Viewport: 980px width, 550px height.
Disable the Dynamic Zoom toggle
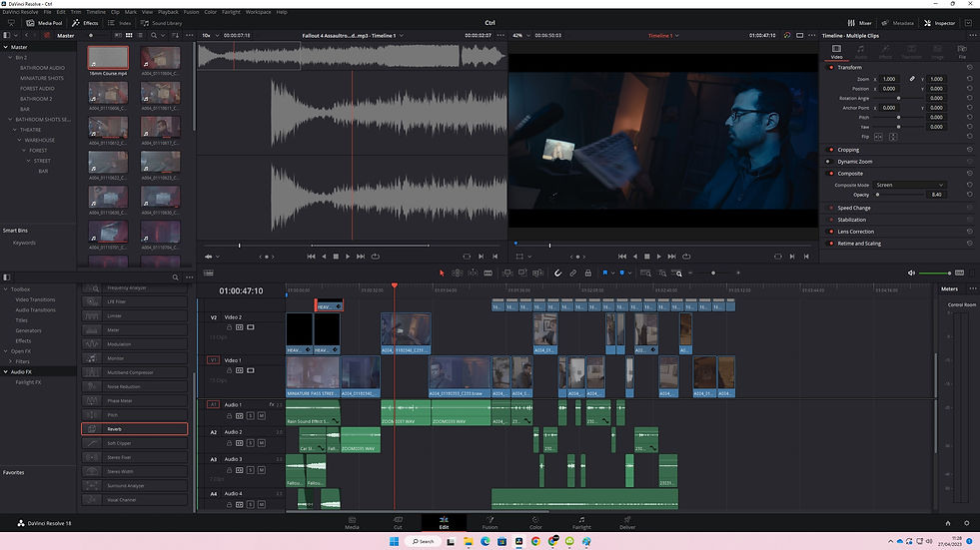[x=829, y=162]
